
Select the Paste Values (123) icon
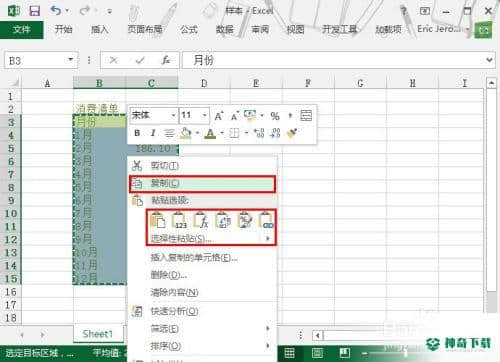180,220
